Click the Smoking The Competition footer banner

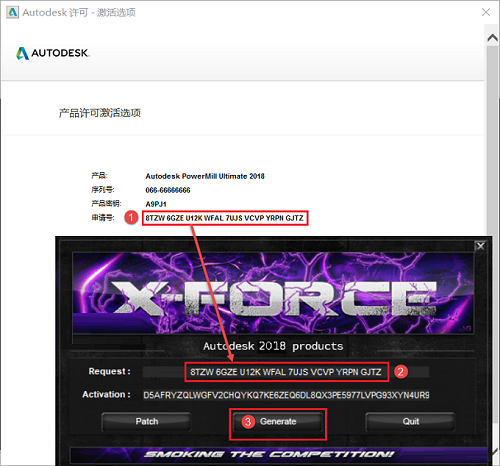coord(270,454)
